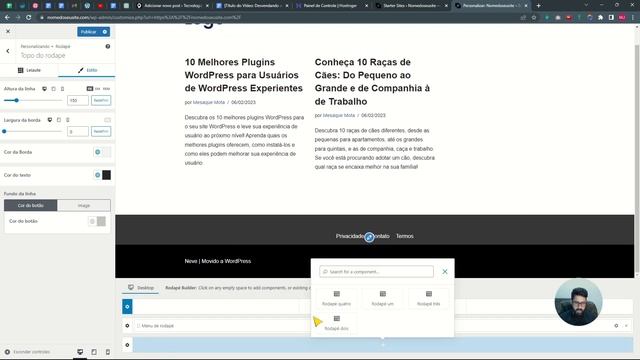Select desktop device for Altura da linha
640x360 pixels.
[x=44, y=89]
